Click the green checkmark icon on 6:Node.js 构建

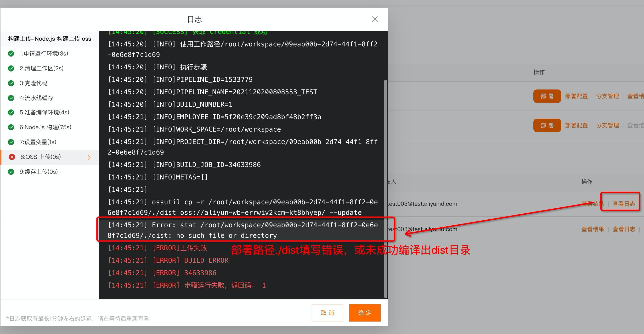pos(11,127)
